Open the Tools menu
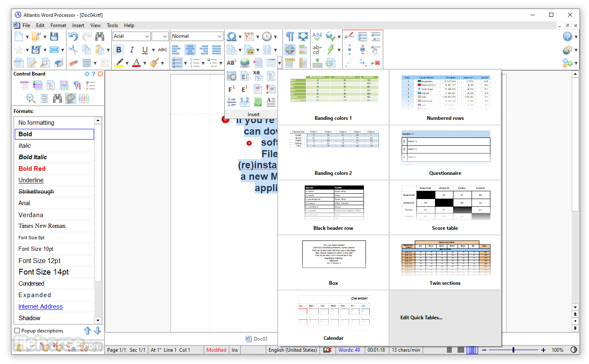 112,25
